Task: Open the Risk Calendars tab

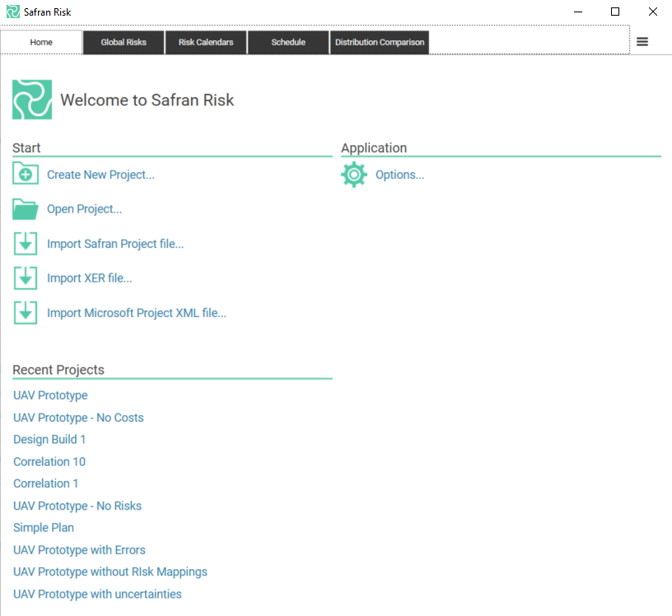Action: tap(206, 42)
